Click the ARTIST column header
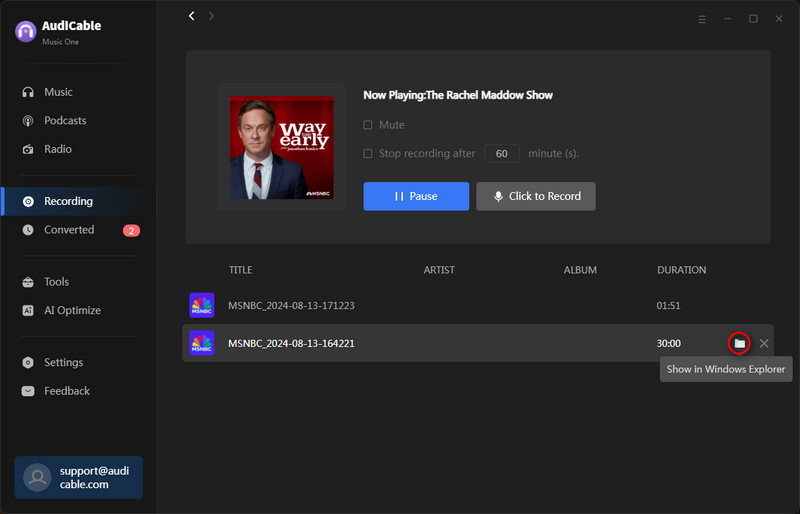This screenshot has height=514, width=800. coord(439,270)
